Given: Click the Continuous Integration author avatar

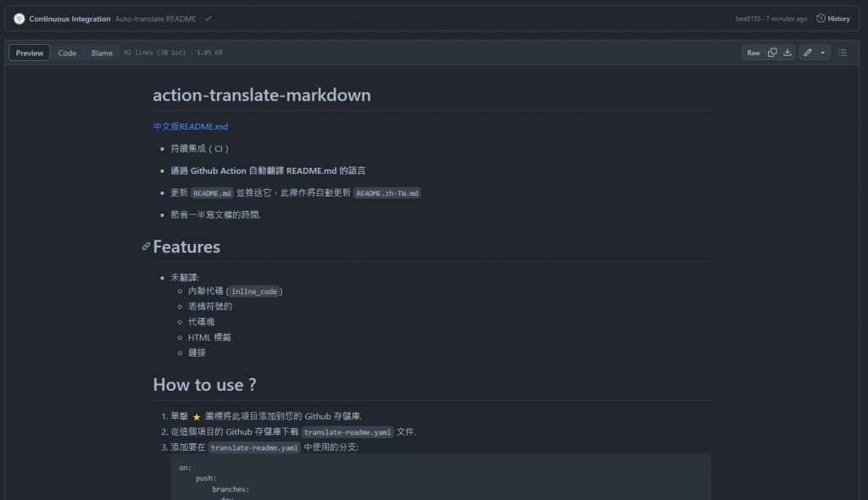Looking at the screenshot, I should [x=19, y=19].
